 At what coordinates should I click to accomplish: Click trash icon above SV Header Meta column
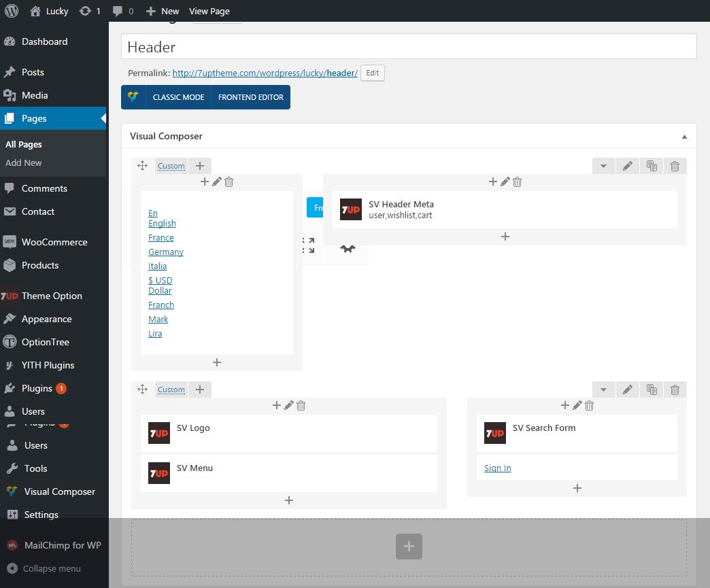pos(518,181)
